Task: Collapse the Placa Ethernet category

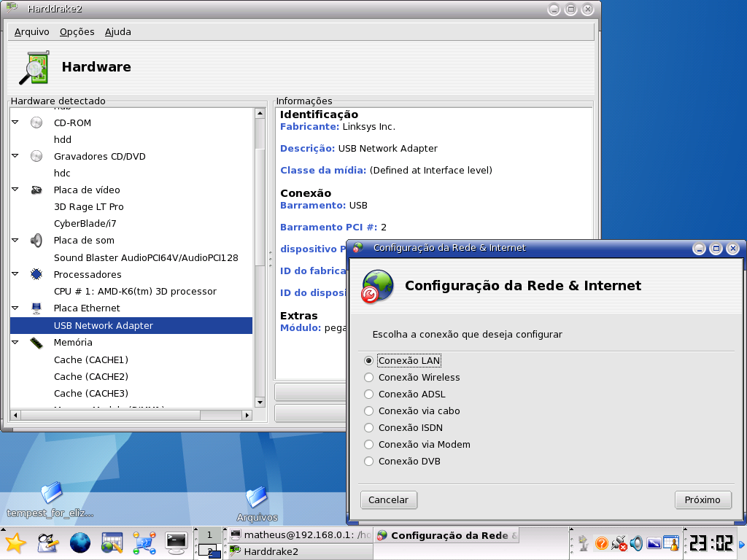Action: click(15, 308)
